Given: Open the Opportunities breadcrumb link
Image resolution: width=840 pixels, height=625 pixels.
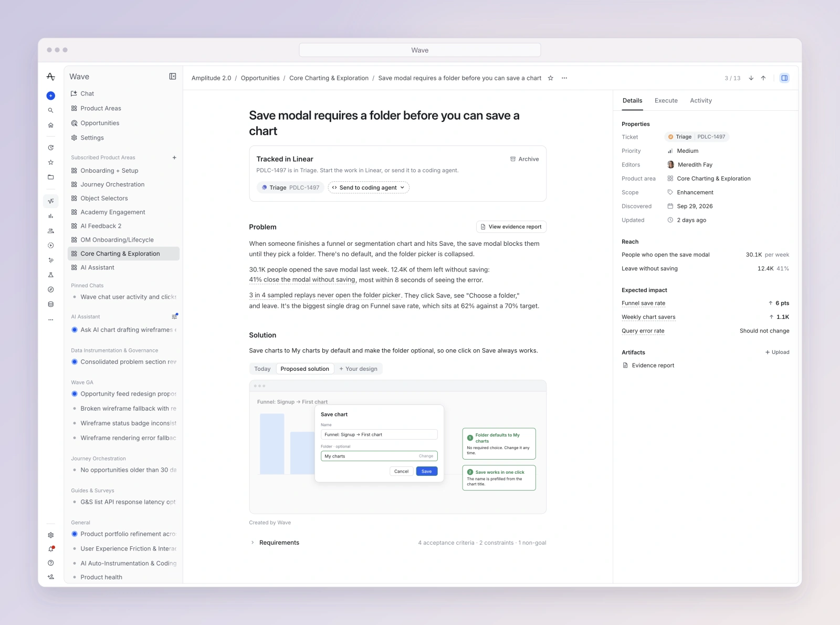Looking at the screenshot, I should pos(260,78).
